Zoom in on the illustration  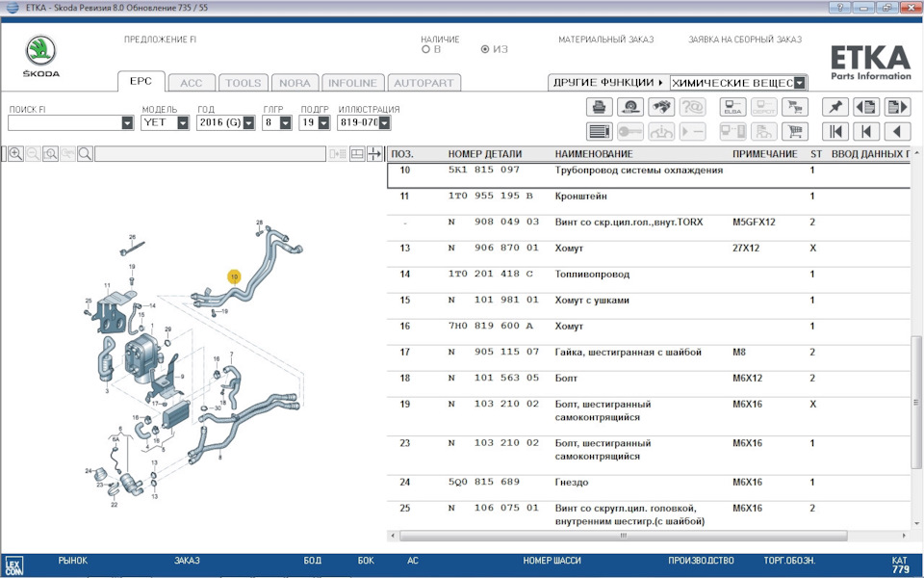(16, 154)
